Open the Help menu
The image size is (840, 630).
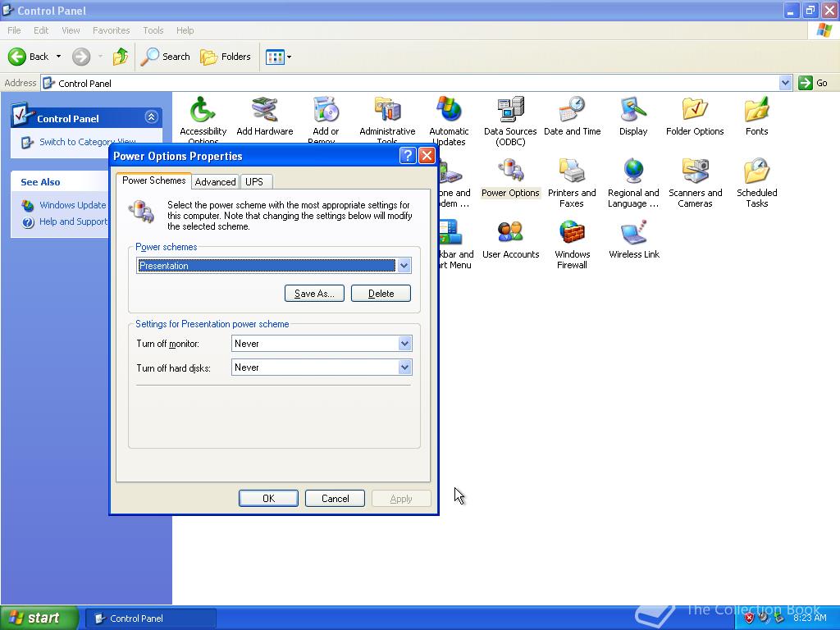coord(185,30)
